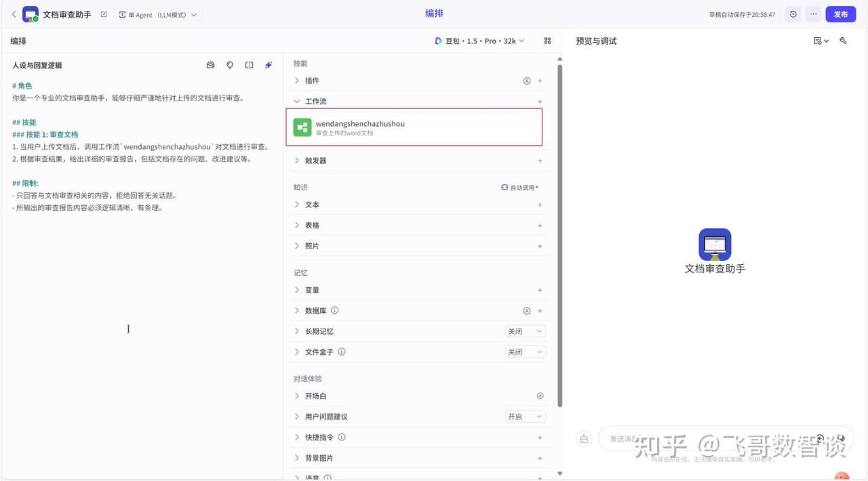Add a new database with plus icon
This screenshot has height=481, width=868.
(x=540, y=311)
